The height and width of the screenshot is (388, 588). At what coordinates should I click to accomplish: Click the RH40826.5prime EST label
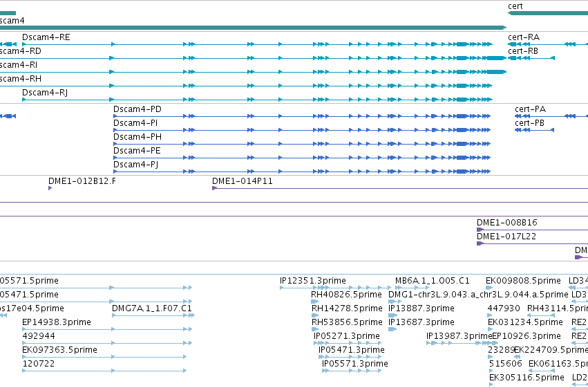(x=346, y=295)
